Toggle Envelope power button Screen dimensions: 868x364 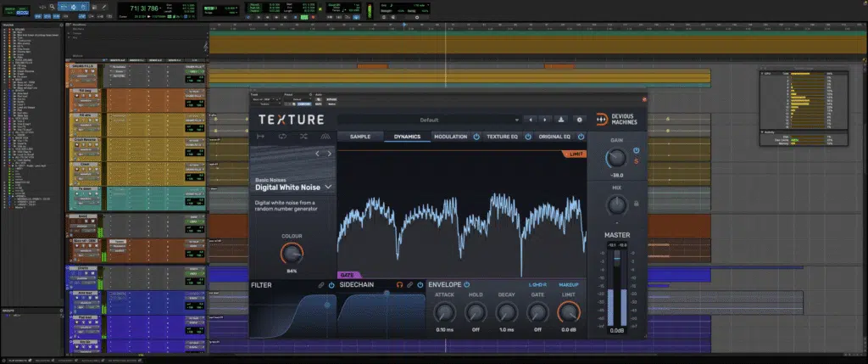(467, 284)
